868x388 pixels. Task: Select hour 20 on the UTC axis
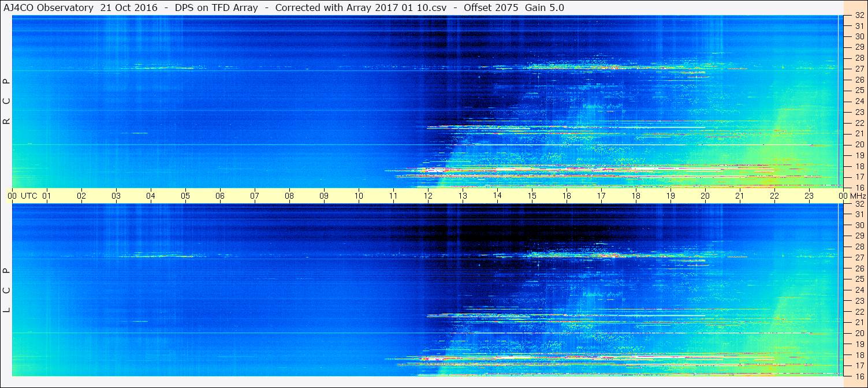click(705, 196)
